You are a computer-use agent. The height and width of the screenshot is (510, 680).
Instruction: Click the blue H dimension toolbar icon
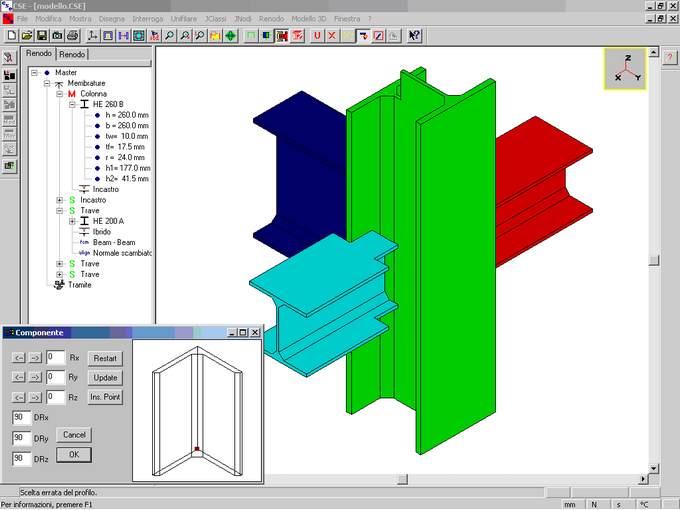(123, 36)
